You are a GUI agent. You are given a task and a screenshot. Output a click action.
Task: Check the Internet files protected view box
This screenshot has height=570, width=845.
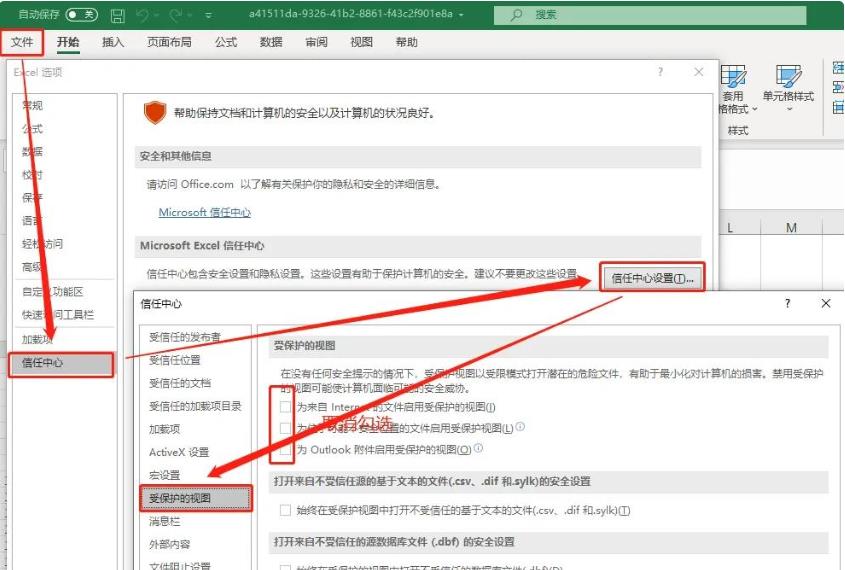coord(286,407)
